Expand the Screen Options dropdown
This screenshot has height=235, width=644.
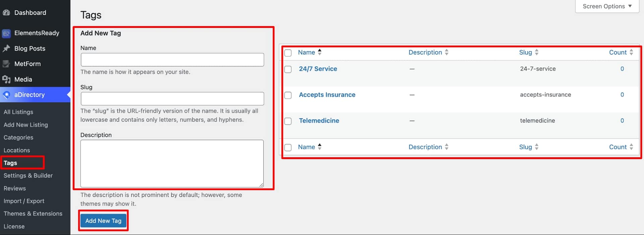click(x=607, y=6)
